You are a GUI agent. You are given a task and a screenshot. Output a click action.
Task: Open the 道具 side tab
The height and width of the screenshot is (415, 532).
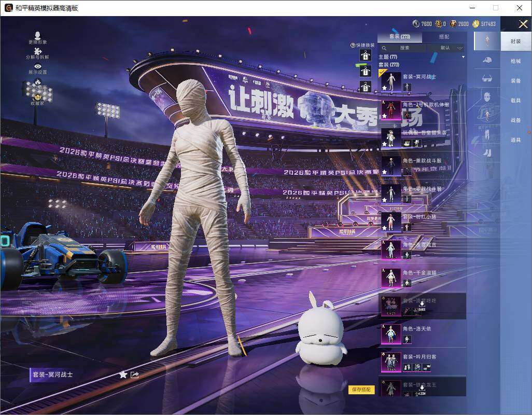click(x=516, y=140)
